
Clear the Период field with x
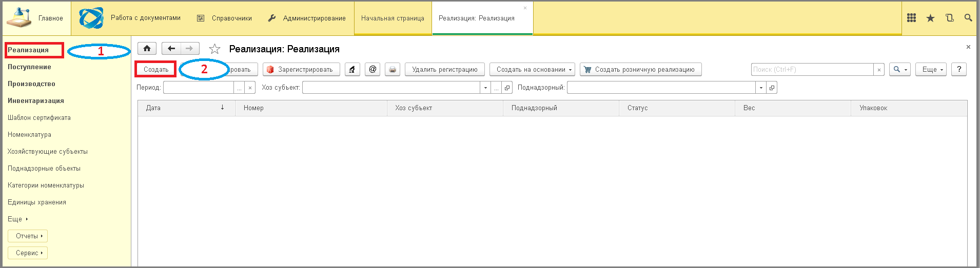tap(250, 88)
